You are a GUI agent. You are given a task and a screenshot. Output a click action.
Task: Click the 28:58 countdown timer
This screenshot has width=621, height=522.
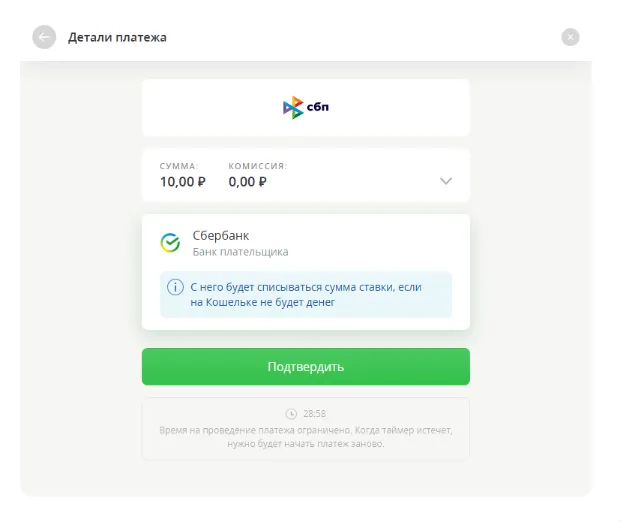coord(314,413)
